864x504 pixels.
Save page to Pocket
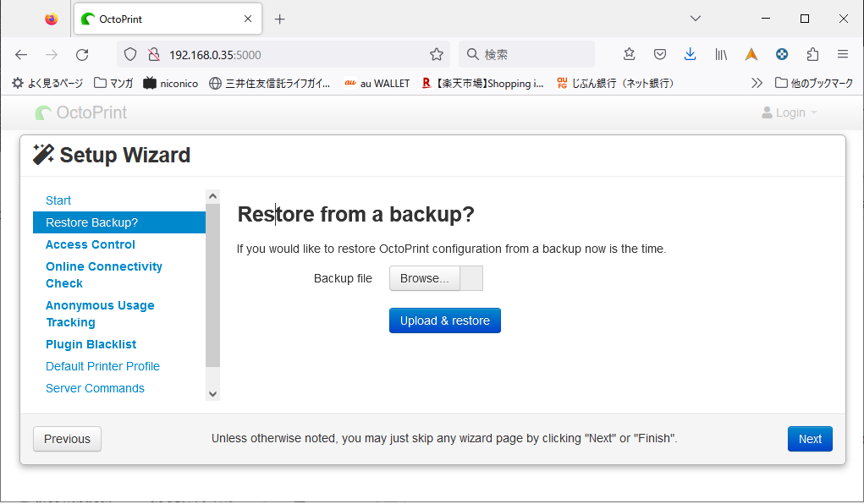[659, 54]
